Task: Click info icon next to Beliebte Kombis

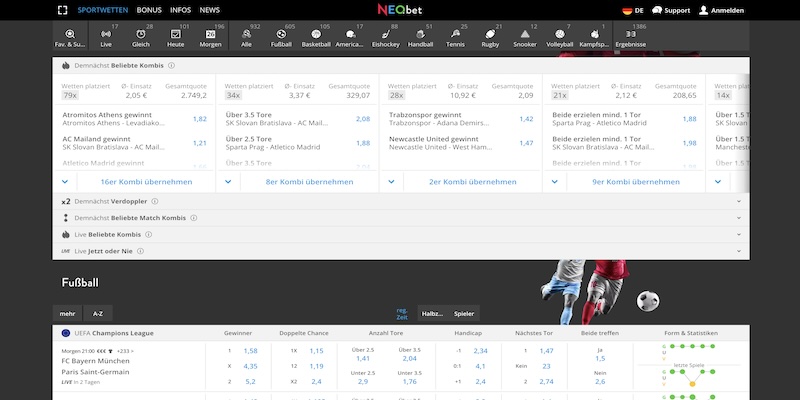Action: (171, 66)
